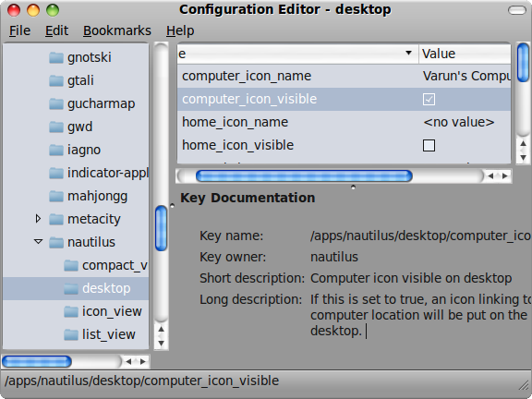Click the Key Documentation heading
Viewport: 532px width, 399px height.
[248, 198]
